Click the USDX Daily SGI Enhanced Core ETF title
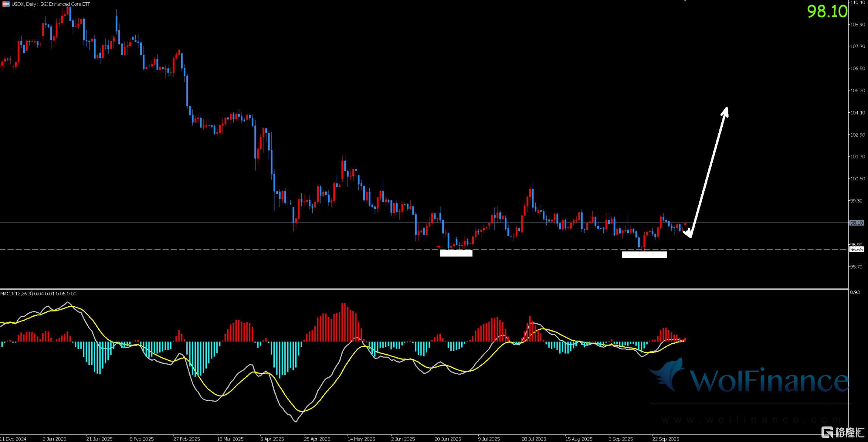 [51, 4]
